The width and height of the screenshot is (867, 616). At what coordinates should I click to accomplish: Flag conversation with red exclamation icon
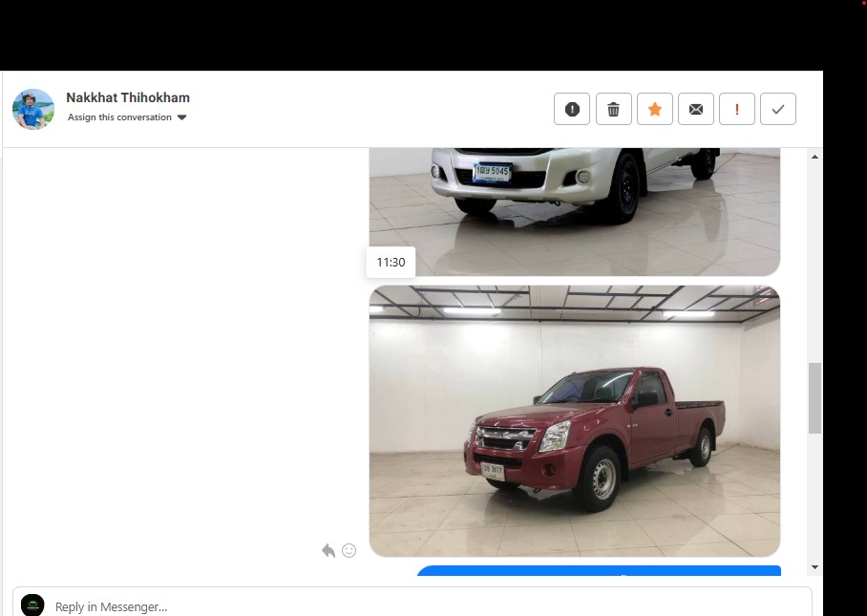[736, 109]
